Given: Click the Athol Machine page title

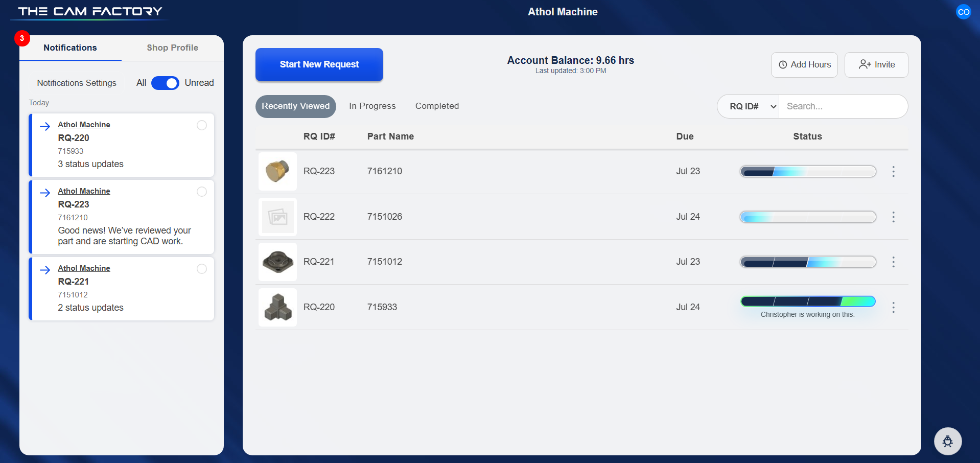Looking at the screenshot, I should click(563, 12).
